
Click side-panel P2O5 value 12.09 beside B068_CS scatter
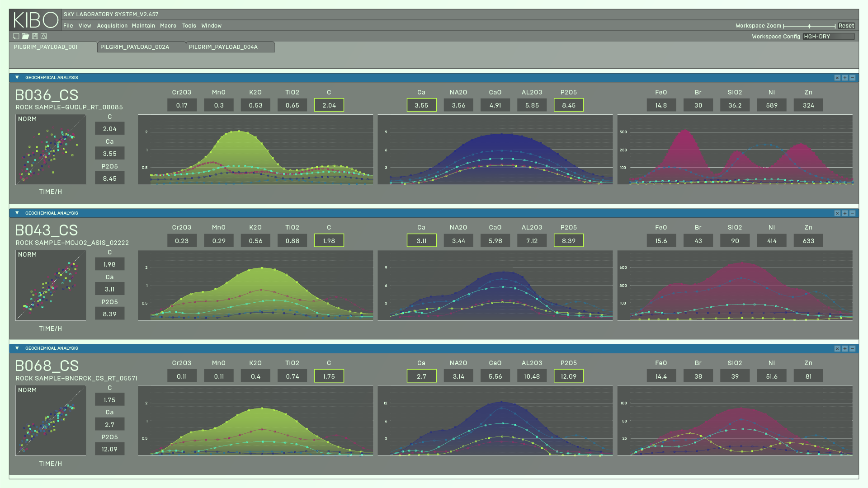tap(110, 449)
